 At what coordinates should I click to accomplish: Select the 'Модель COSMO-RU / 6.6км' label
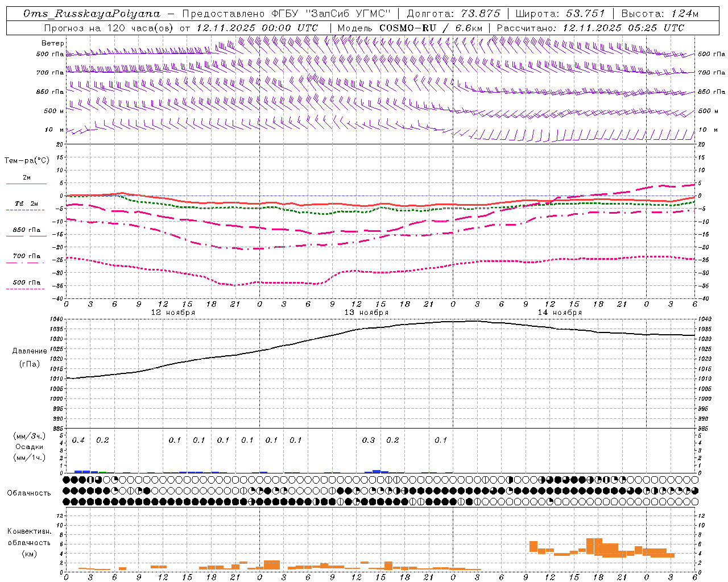pyautogui.click(x=410, y=28)
